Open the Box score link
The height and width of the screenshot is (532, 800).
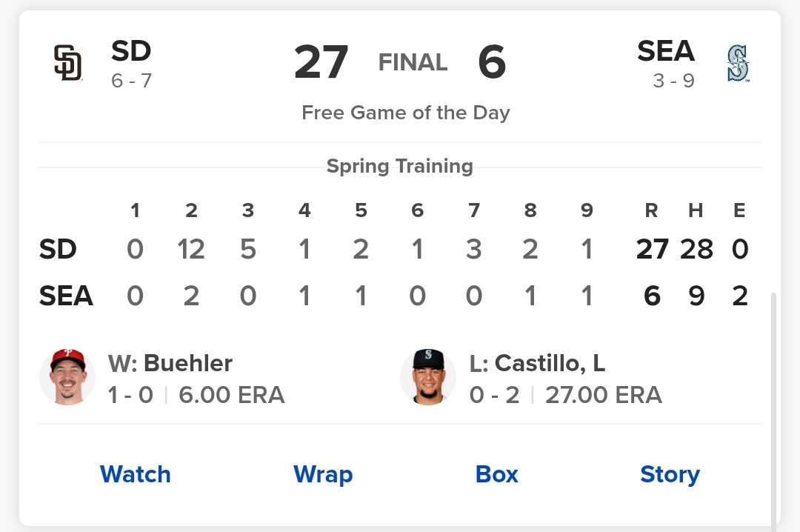tap(496, 474)
